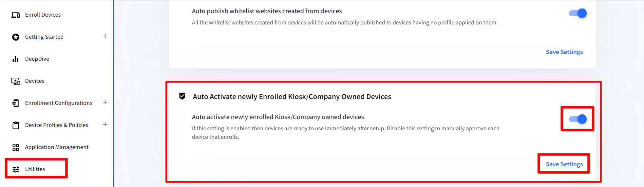
Task: Expand Enrollment Configurations submenu
Action: 105,102
